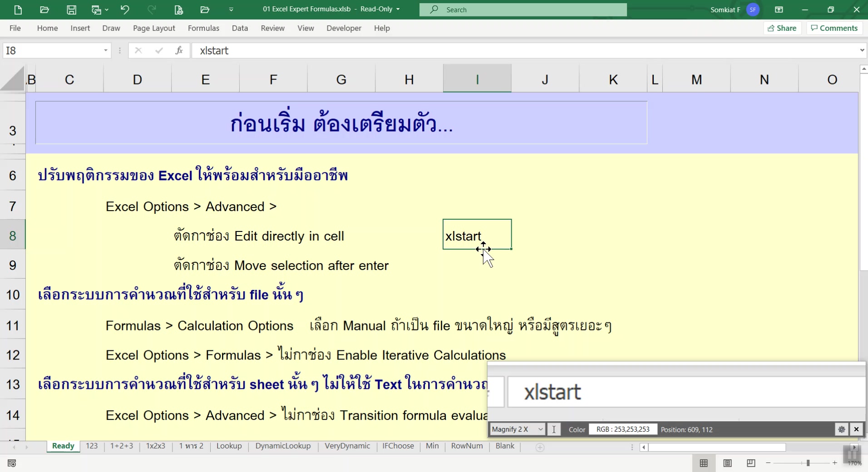Open Print Preview from the quick toolbar
This screenshot has width=868, height=472.
[178, 10]
